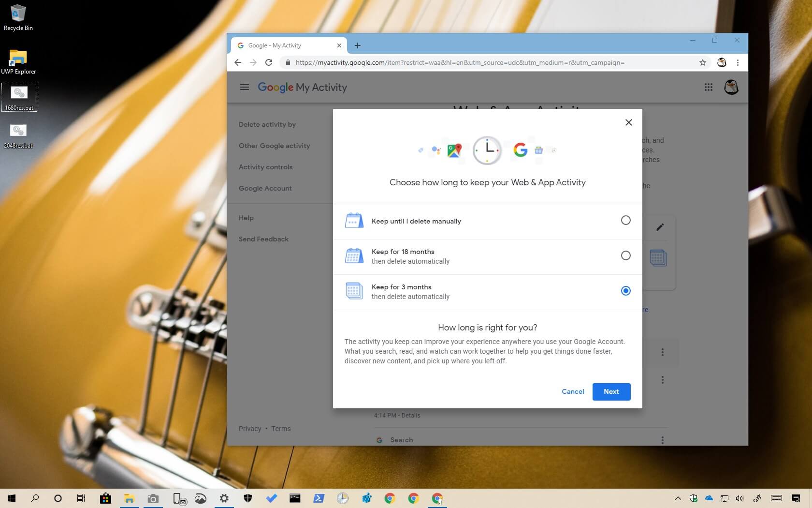812x508 pixels.
Task: Click Send Feedback in the sidebar
Action: click(263, 239)
